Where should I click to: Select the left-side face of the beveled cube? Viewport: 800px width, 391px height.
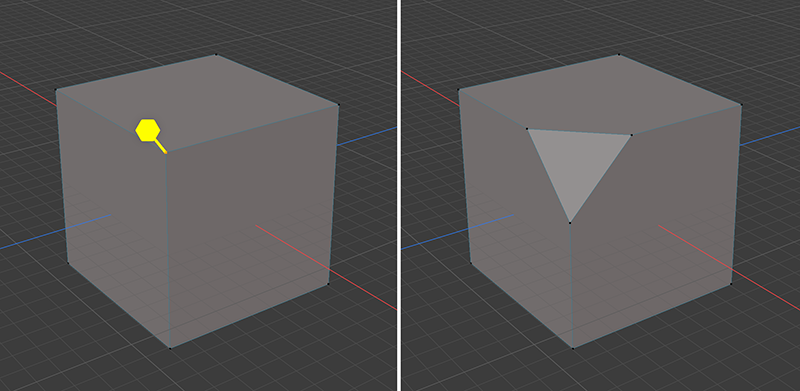click(x=515, y=225)
